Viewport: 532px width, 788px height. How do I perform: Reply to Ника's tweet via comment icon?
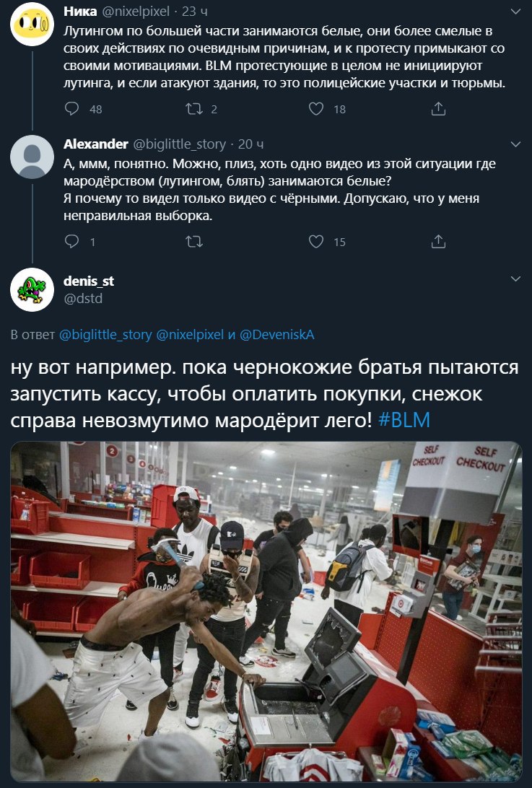(x=72, y=108)
